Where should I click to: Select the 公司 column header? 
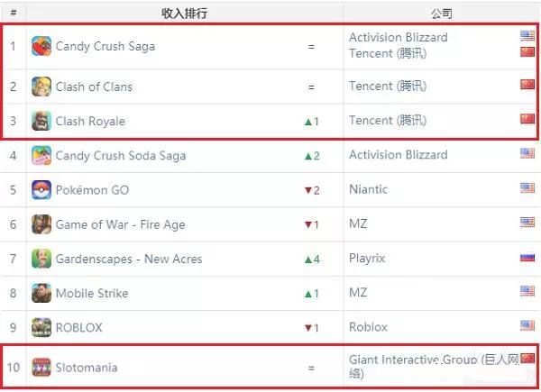point(441,14)
